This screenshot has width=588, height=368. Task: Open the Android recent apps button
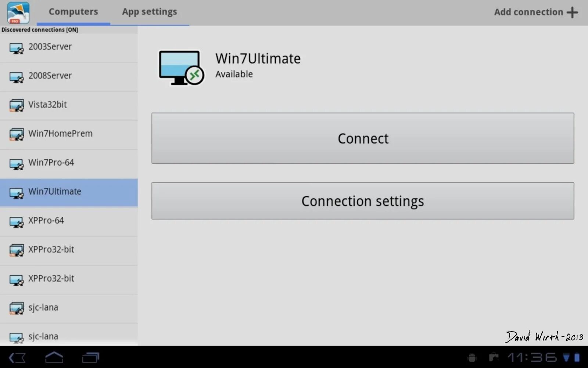coord(90,358)
